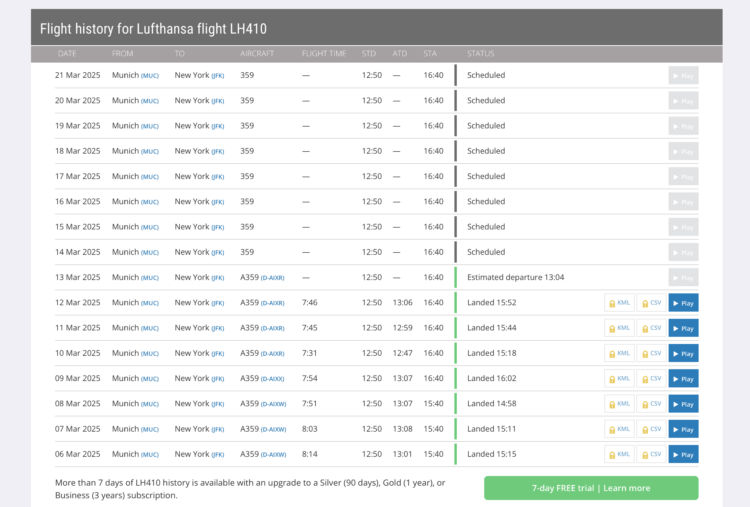Image resolution: width=750 pixels, height=507 pixels.
Task: Open JFK airport link in 12 Mar 2025 row
Action: [x=218, y=303]
